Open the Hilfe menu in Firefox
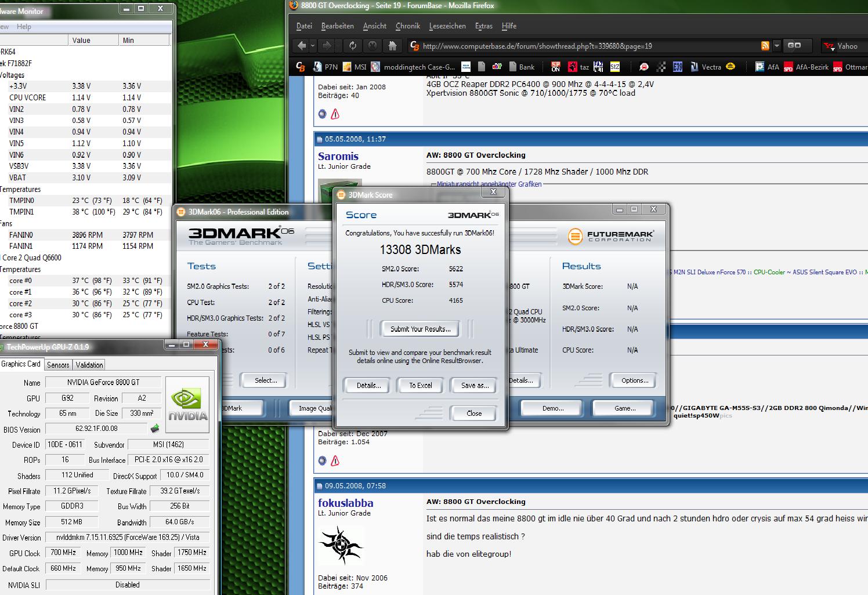Image resolution: width=868 pixels, height=595 pixels. point(509,26)
